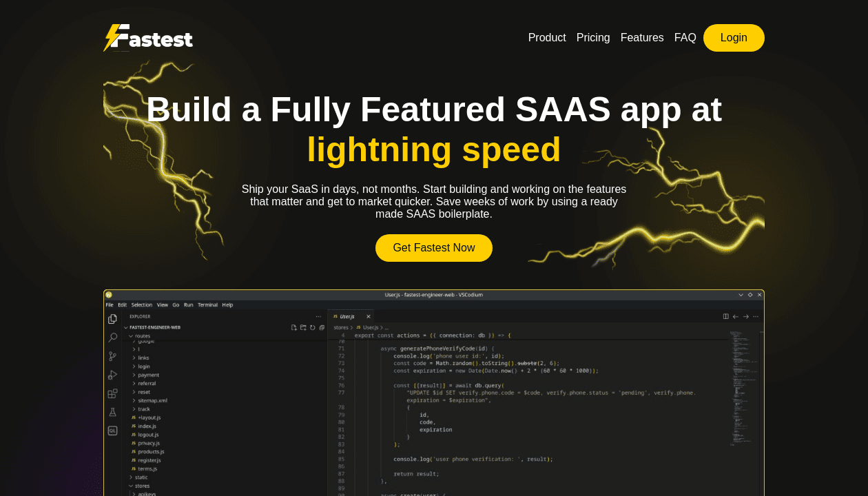The height and width of the screenshot is (496, 868).
Task: Open the Search view in the activity bar
Action: pos(112,338)
